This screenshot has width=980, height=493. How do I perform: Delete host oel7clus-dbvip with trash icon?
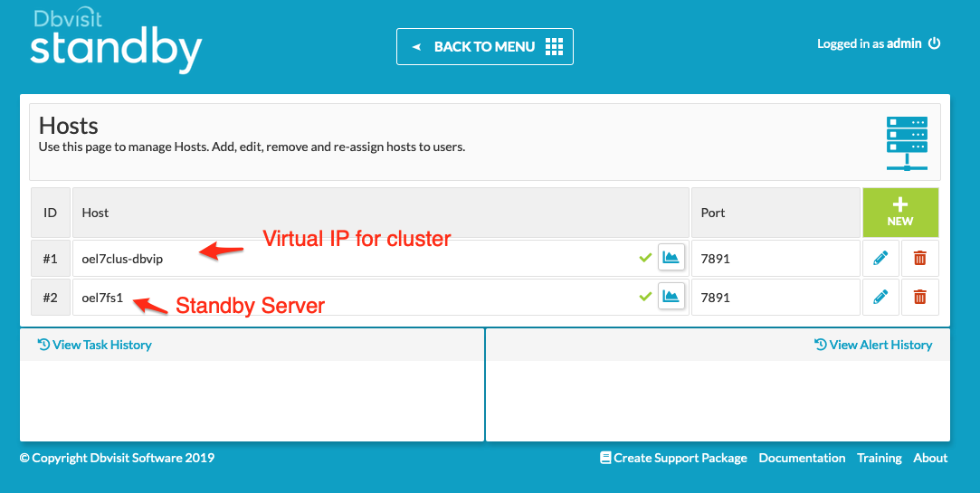coord(920,258)
